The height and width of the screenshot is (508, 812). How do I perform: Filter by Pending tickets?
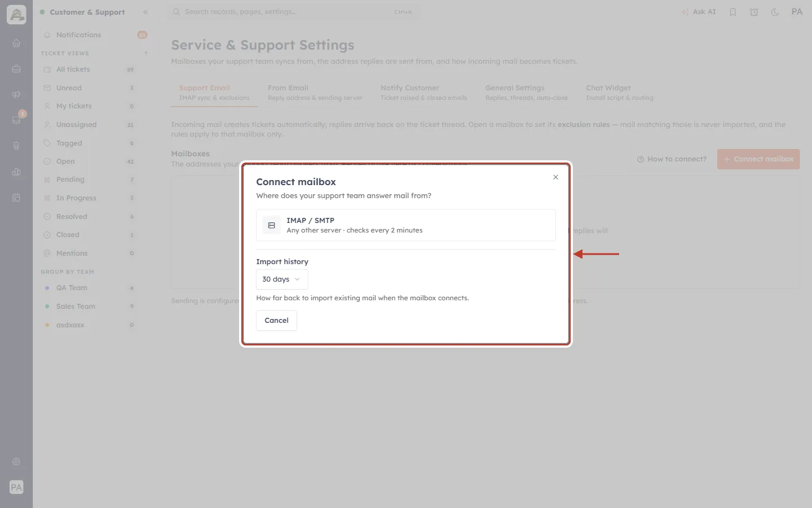[x=89, y=179]
